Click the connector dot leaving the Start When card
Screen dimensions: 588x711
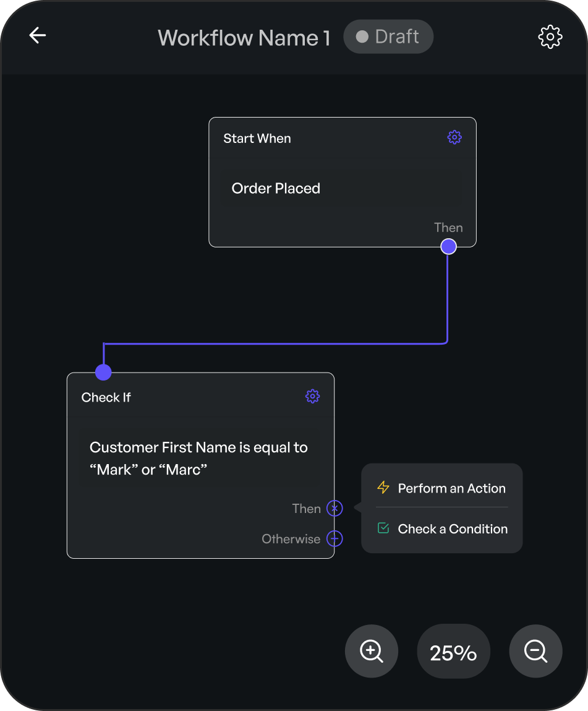coord(448,246)
